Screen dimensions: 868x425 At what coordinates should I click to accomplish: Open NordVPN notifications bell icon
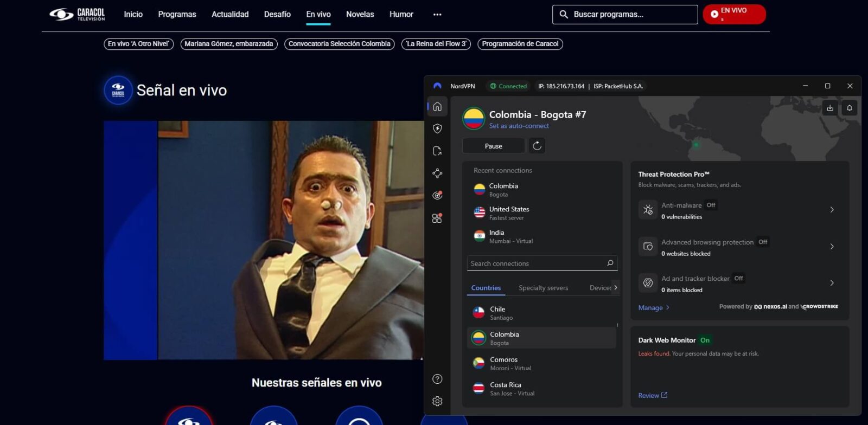[x=850, y=108]
